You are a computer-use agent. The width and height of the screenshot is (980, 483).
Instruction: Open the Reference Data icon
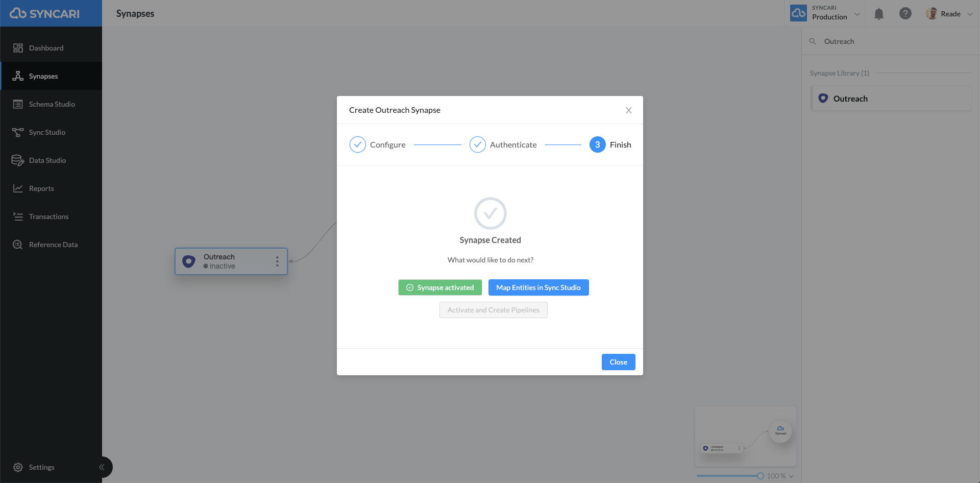click(18, 245)
